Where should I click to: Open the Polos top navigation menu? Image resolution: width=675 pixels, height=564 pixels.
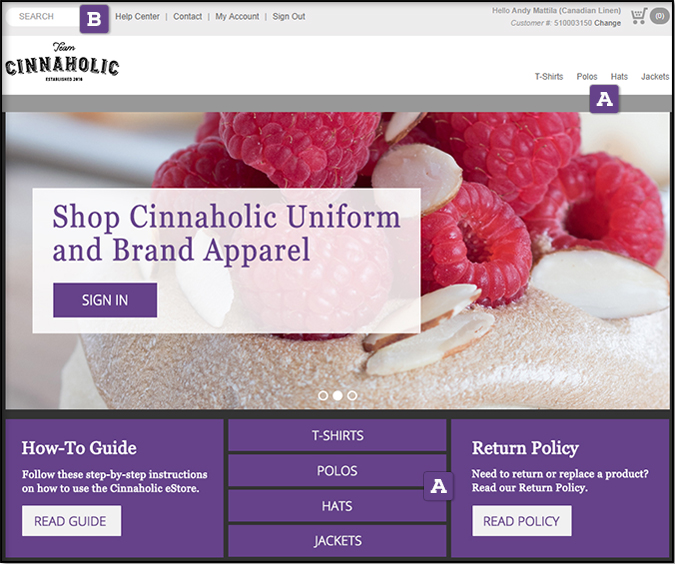click(587, 77)
